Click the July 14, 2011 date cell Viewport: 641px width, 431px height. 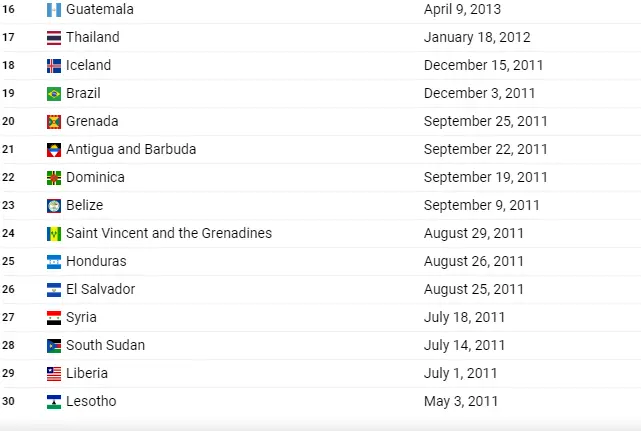(464, 345)
